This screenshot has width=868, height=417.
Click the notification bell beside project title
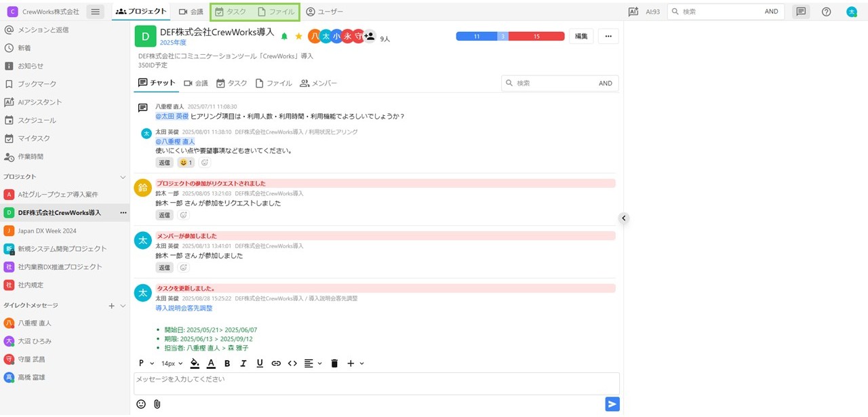[x=284, y=36]
